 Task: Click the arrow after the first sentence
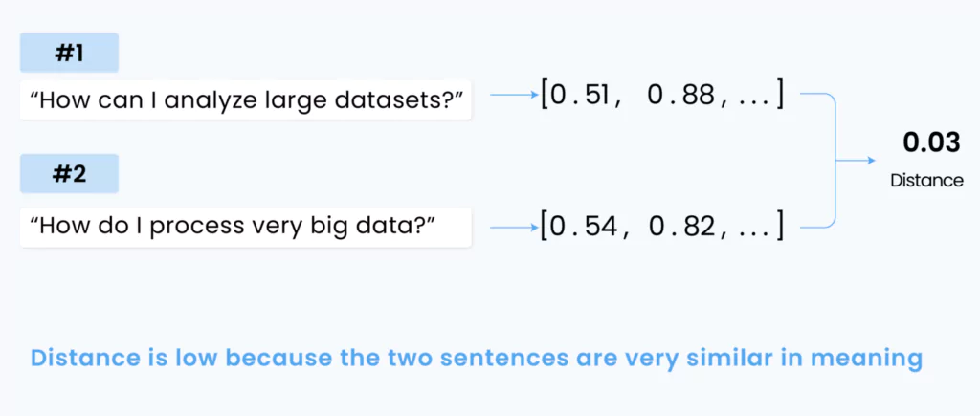click(514, 96)
